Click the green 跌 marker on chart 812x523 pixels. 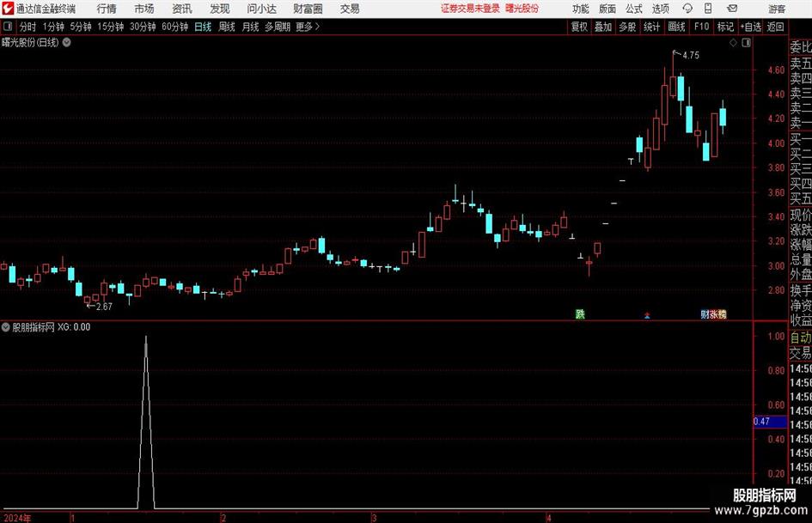(x=580, y=313)
